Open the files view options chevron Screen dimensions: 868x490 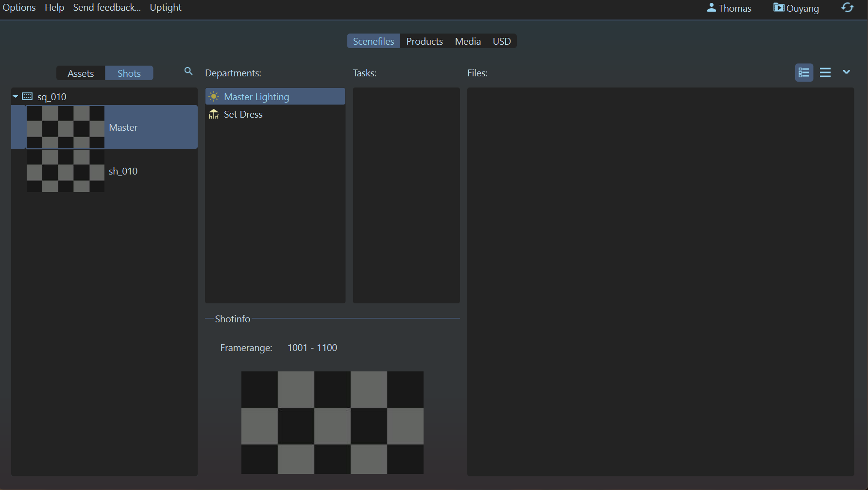pos(846,72)
